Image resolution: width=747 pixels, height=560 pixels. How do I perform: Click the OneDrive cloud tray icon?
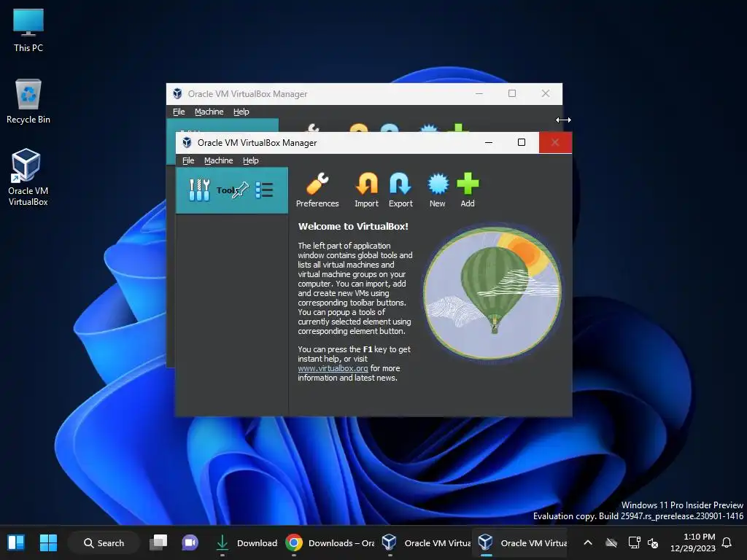[x=611, y=542]
